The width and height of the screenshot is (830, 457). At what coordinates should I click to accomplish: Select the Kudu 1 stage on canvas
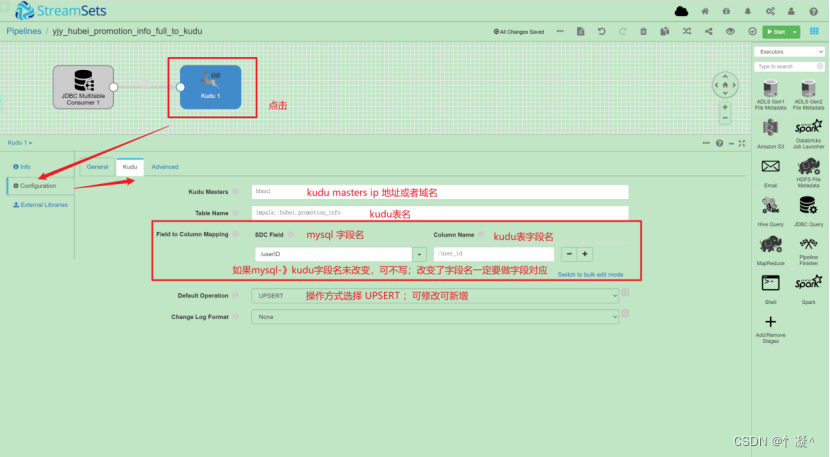click(211, 87)
